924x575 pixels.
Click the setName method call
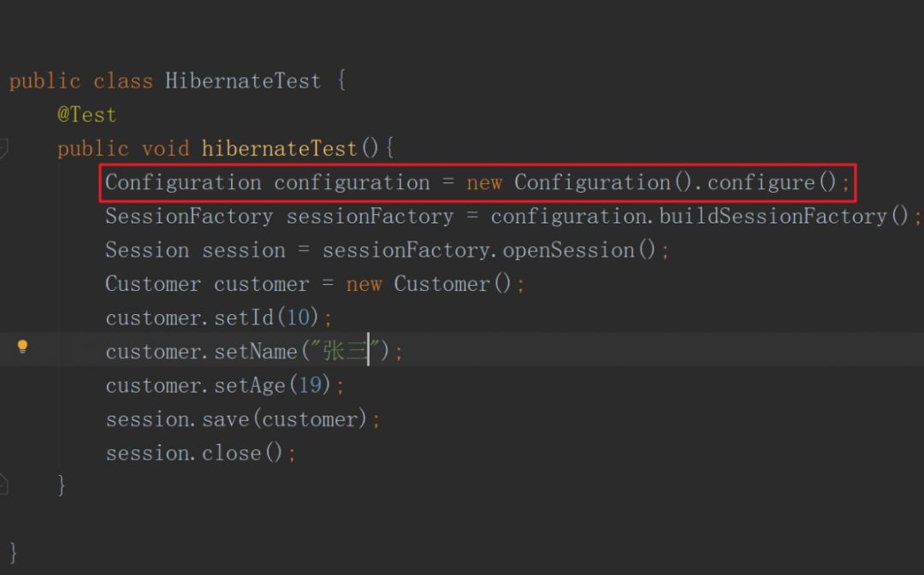[255, 352]
